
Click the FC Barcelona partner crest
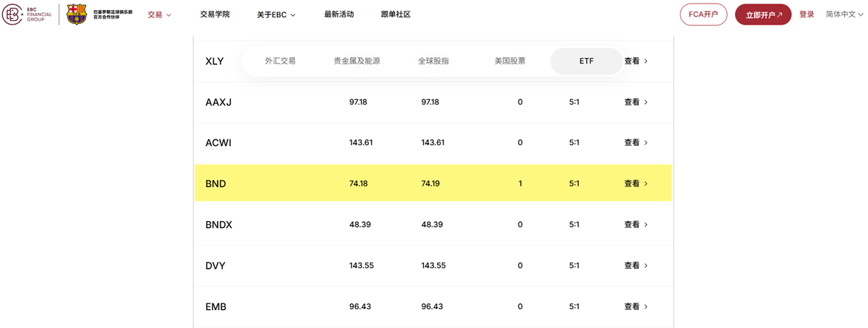pos(77,14)
